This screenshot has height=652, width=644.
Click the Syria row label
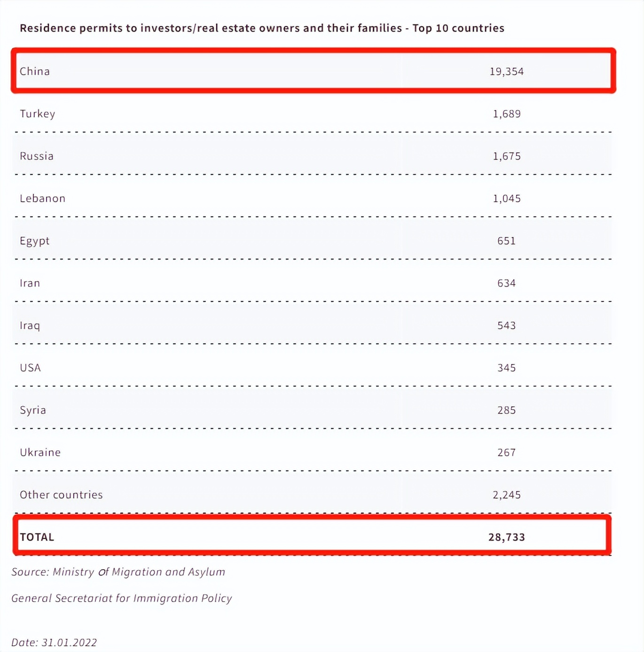(x=33, y=411)
